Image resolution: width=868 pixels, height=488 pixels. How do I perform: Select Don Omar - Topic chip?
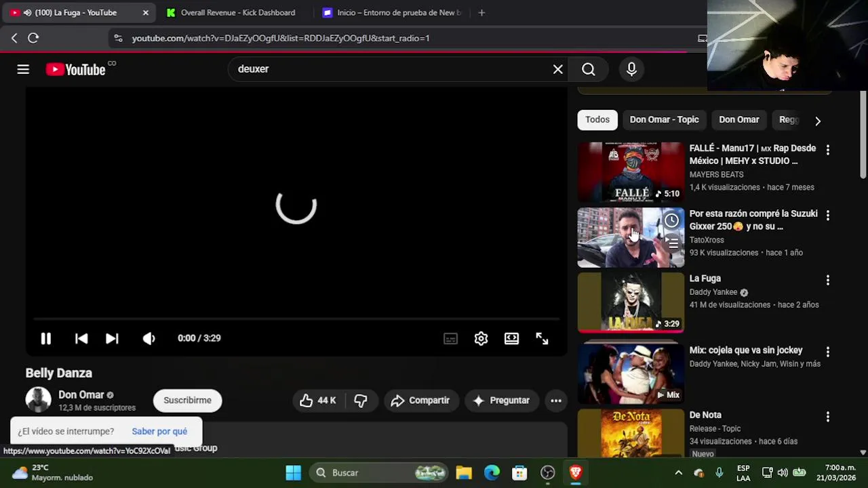(x=664, y=119)
